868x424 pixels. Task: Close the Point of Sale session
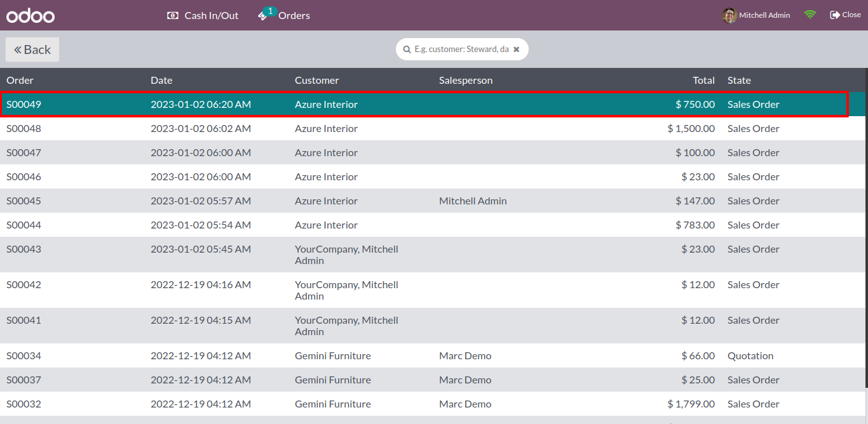(845, 15)
